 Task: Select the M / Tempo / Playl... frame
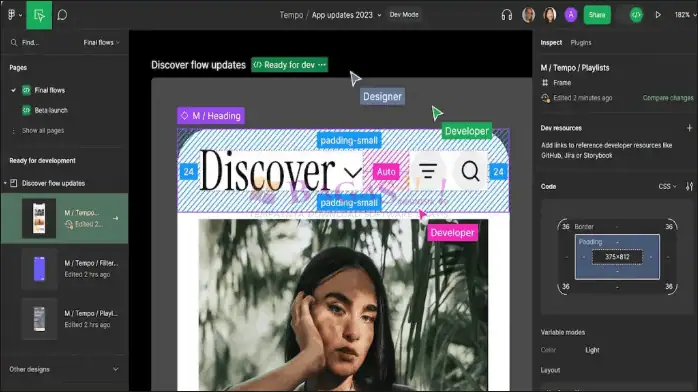pyautogui.click(x=65, y=319)
